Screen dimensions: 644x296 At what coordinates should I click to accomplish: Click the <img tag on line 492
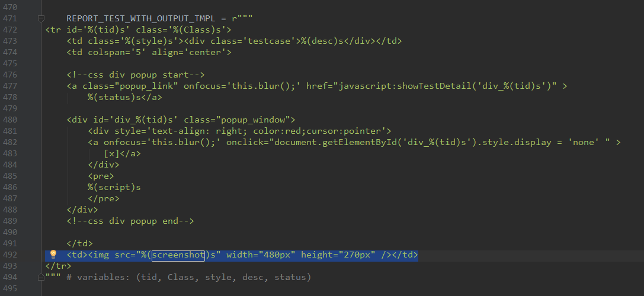pos(98,255)
